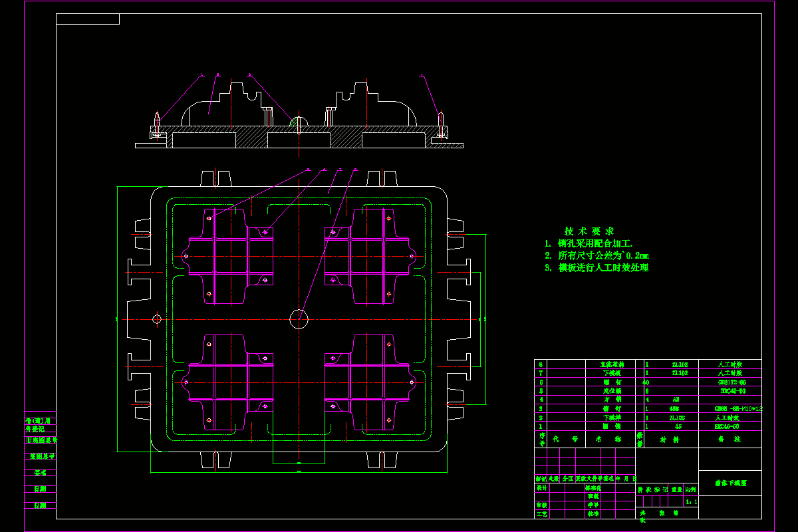
Task: Click column header "代号"
Action: coord(565,440)
